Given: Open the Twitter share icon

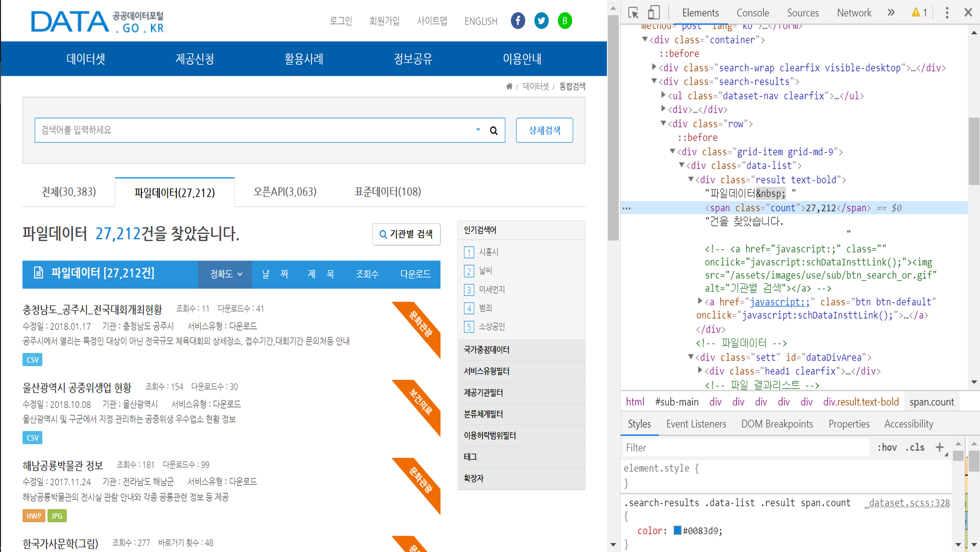Looking at the screenshot, I should tap(541, 21).
